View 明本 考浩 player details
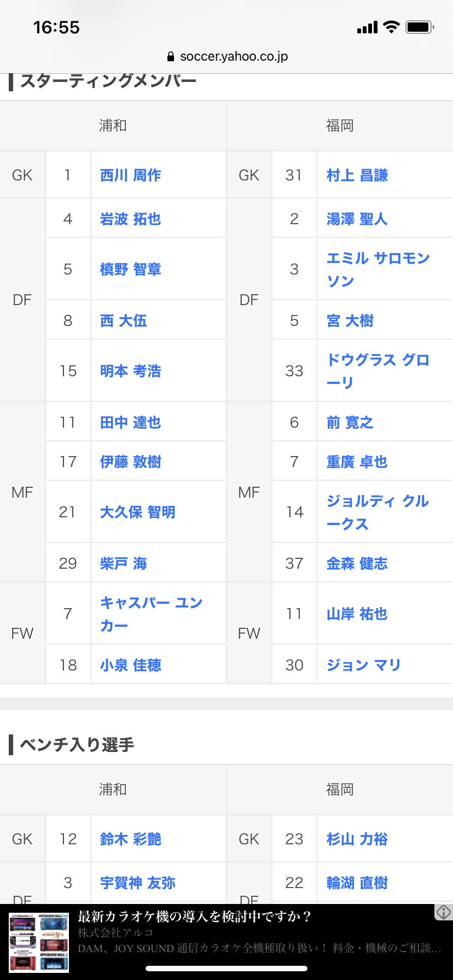This screenshot has width=453, height=980. click(130, 371)
